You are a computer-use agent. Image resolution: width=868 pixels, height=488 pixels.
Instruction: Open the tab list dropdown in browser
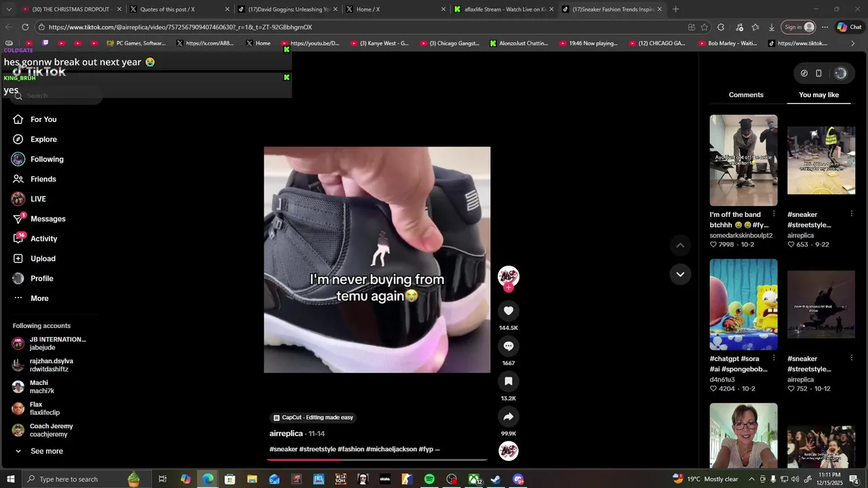click(x=9, y=9)
